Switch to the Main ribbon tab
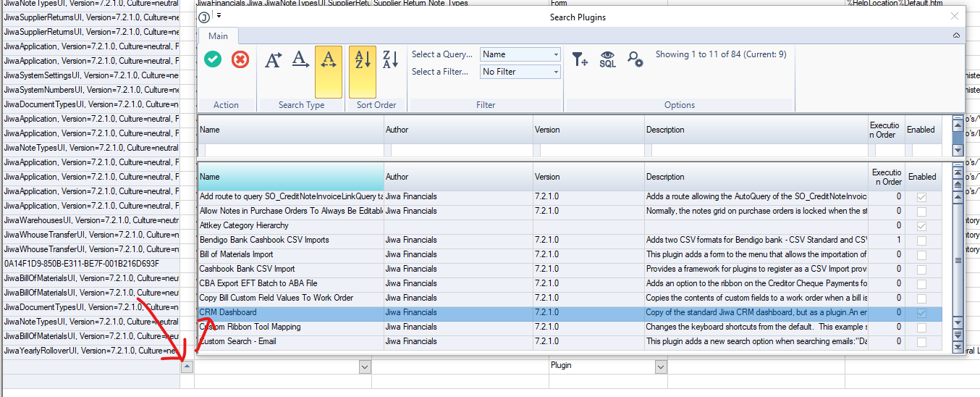This screenshot has height=397, width=980. coord(218,35)
